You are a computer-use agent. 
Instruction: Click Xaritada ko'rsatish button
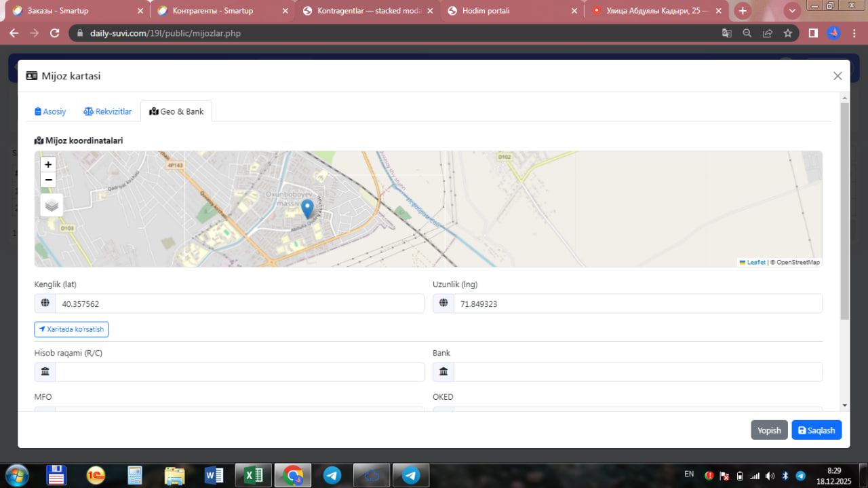tap(71, 329)
